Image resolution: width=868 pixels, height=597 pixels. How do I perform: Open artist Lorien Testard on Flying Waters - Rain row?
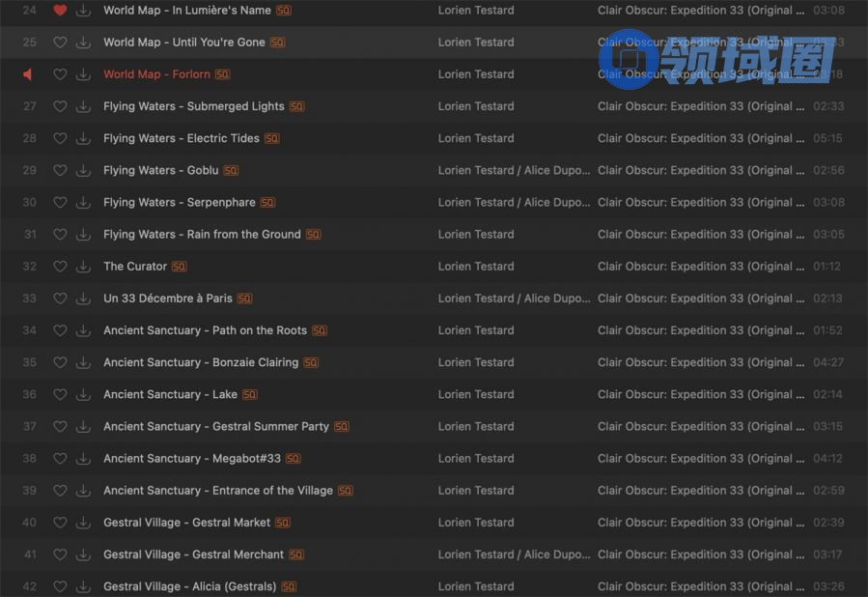click(476, 235)
